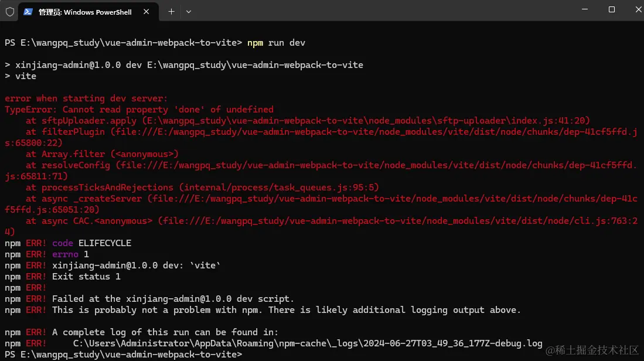Expand the new tab profile dropdown arrow
The width and height of the screenshot is (644, 361).
(x=189, y=12)
